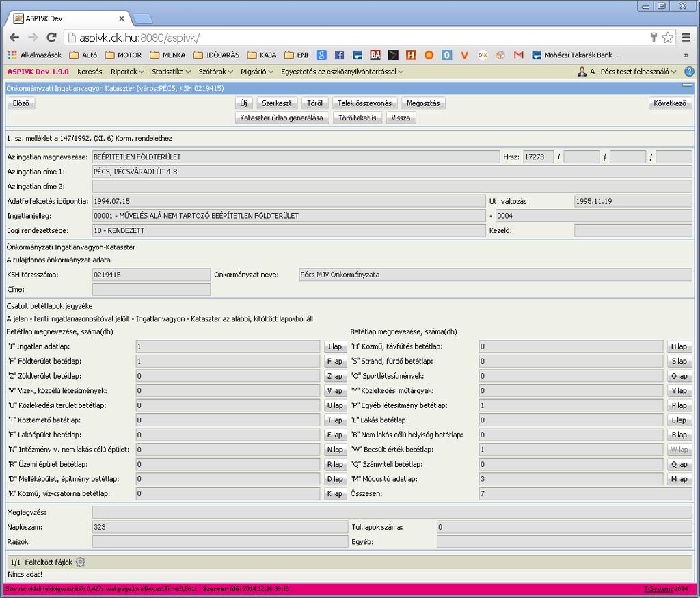Reload the page with the refresh icon

(52, 38)
